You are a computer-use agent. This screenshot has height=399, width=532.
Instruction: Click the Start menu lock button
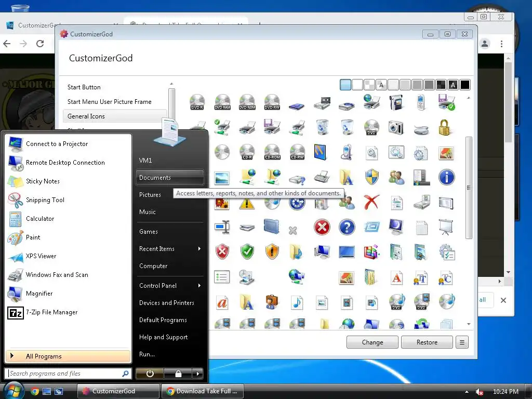(x=178, y=374)
